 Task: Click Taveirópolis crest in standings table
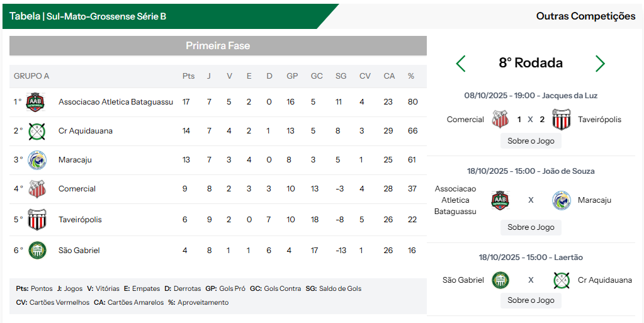[x=37, y=219]
